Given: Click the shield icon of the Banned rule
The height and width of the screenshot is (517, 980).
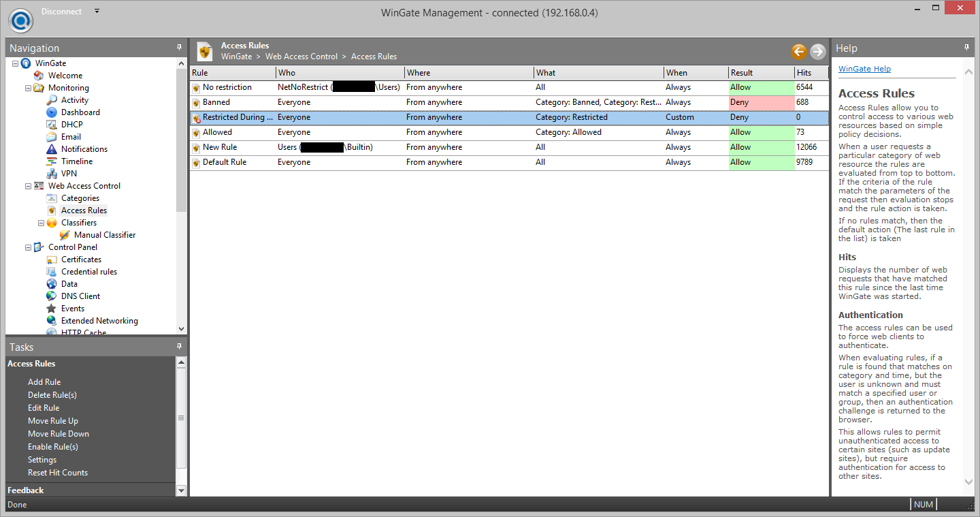Looking at the screenshot, I should coord(196,103).
